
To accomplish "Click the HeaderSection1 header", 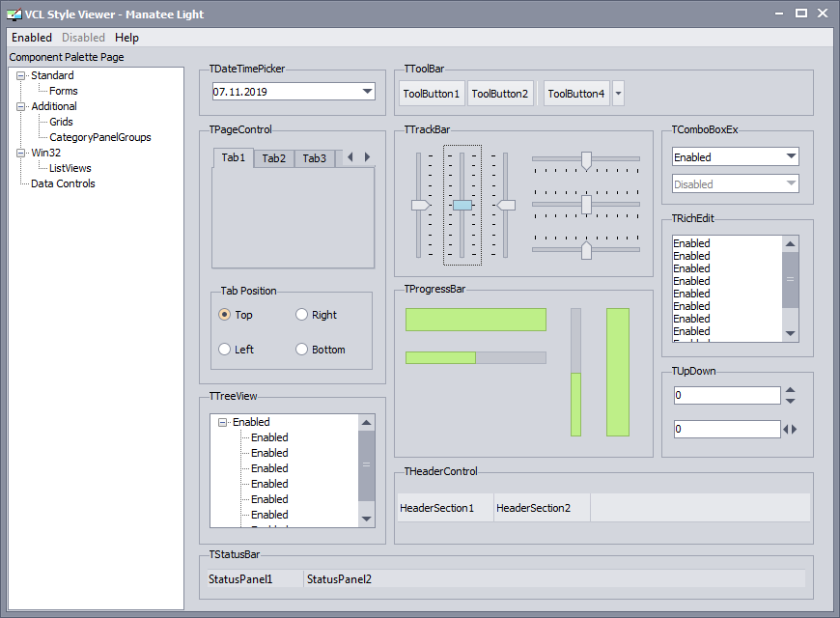I will 445,508.
